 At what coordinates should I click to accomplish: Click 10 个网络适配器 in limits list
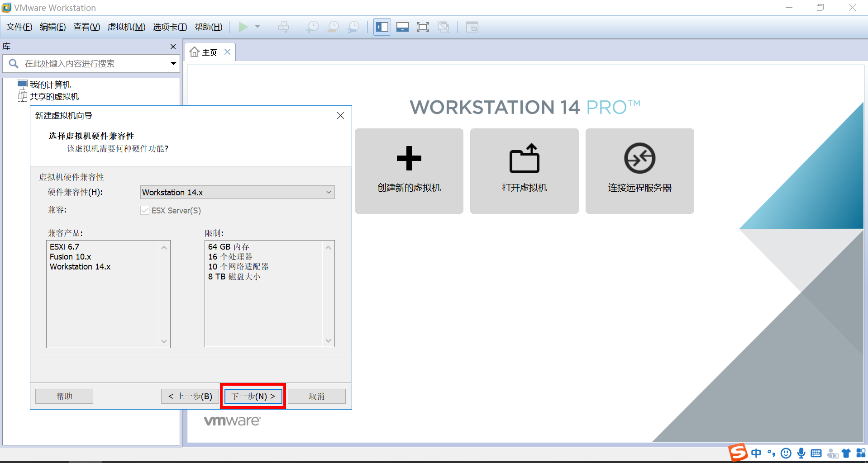pos(238,267)
